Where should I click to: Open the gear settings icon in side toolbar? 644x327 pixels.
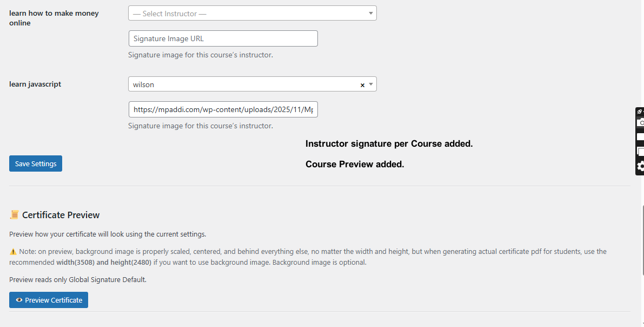click(x=640, y=166)
